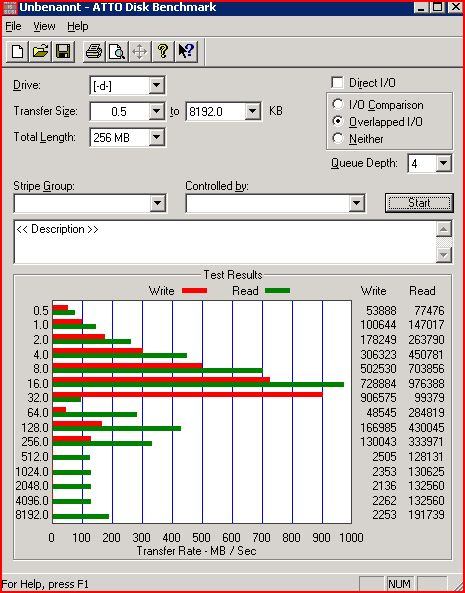The height and width of the screenshot is (593, 465).
Task: Click the Read value 976388
Action: click(426, 383)
